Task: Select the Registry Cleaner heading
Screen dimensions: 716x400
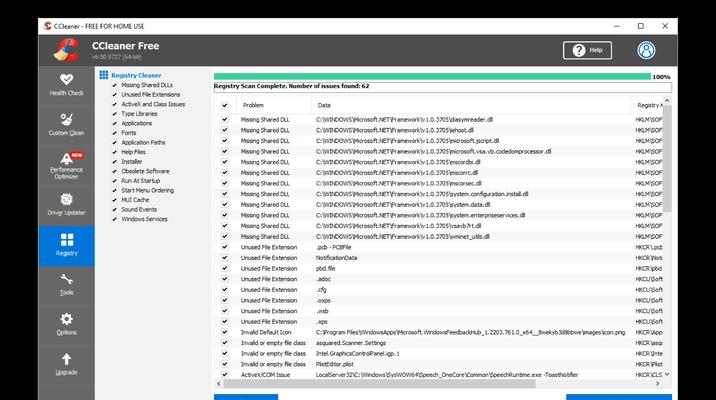Action: tap(136, 75)
